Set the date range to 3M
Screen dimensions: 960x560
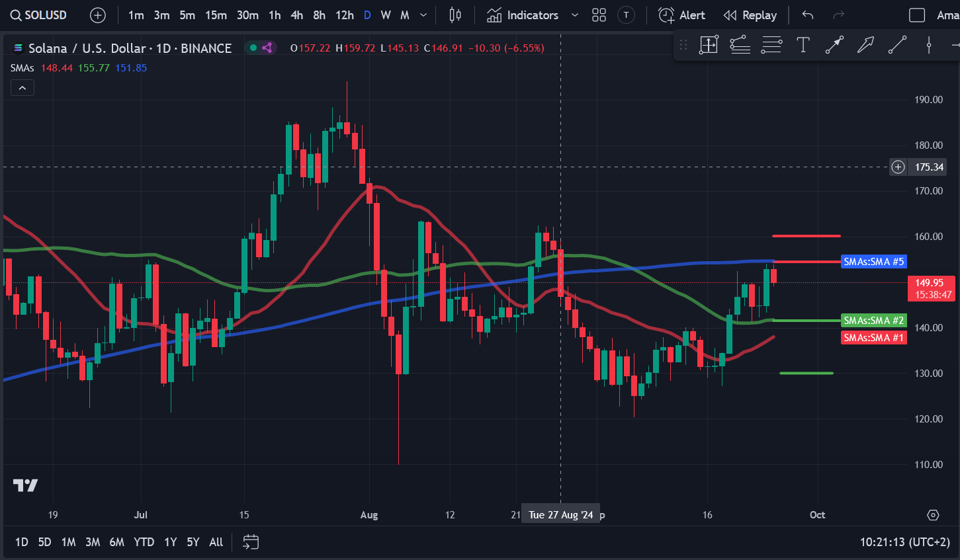pyautogui.click(x=93, y=542)
